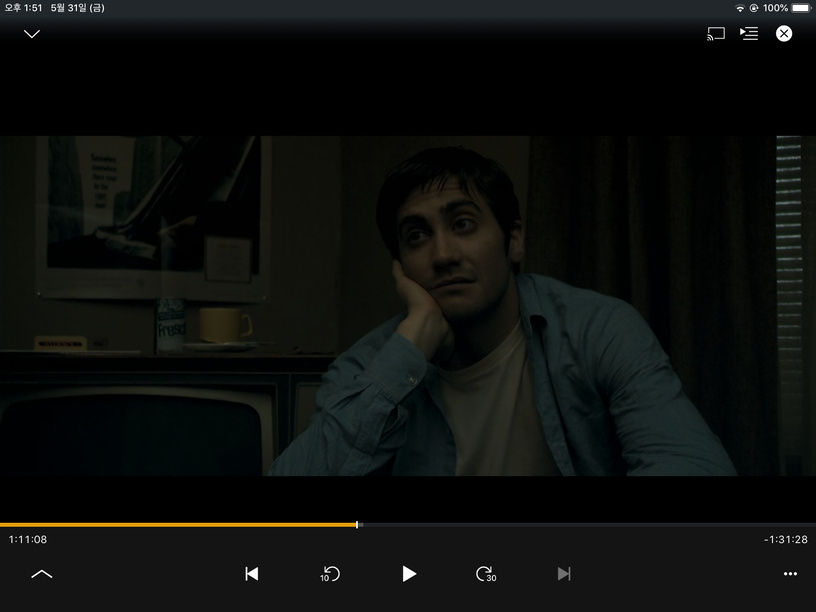Rewind 10 seconds
The height and width of the screenshot is (612, 816).
click(330, 574)
